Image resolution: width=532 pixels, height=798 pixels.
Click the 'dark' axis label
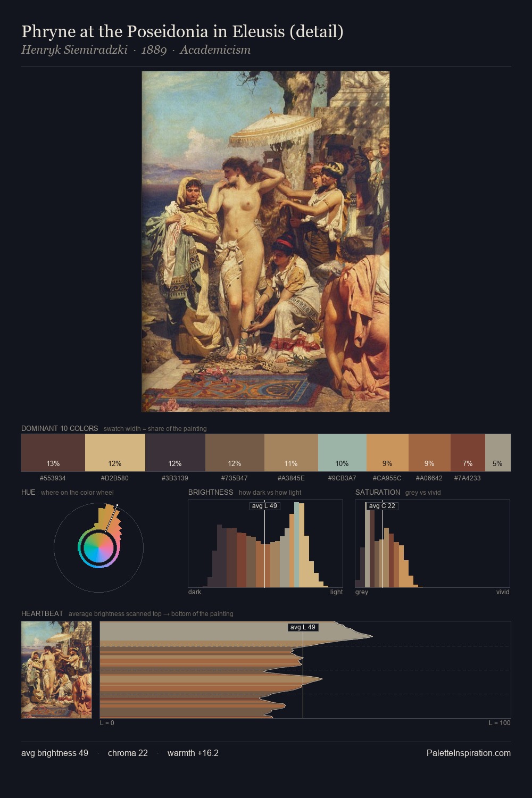click(x=195, y=592)
